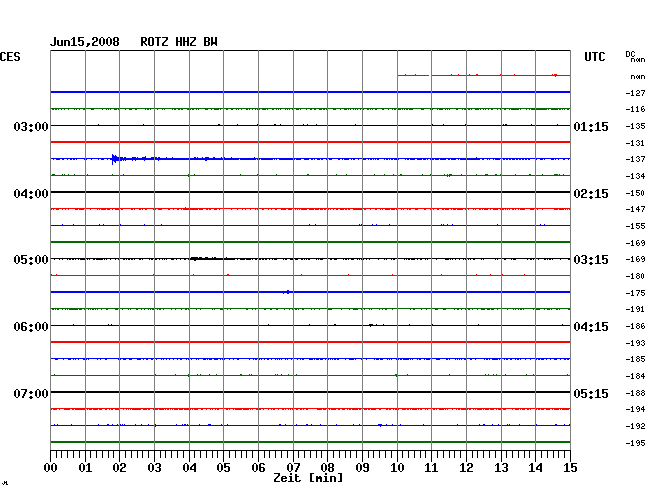This screenshot has width=650, height=494.
Task: Click the DC value -175
Action: point(635,293)
